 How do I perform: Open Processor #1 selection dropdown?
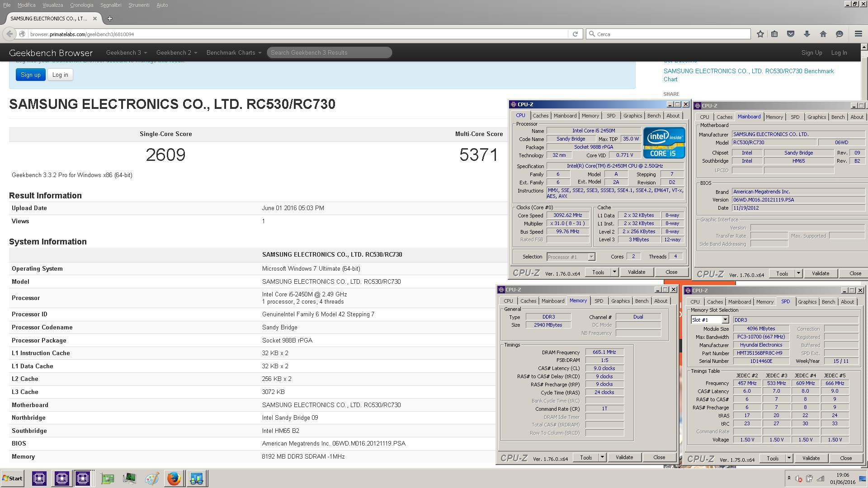(591, 257)
